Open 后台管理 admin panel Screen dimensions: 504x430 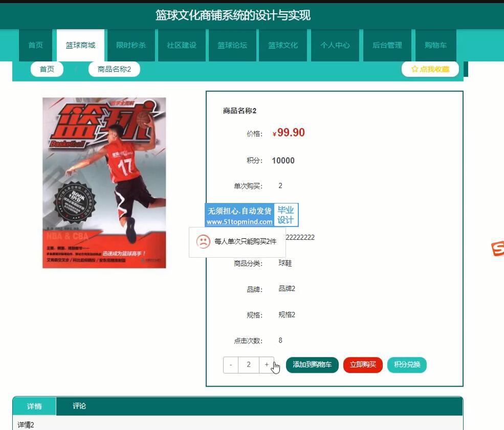click(387, 45)
